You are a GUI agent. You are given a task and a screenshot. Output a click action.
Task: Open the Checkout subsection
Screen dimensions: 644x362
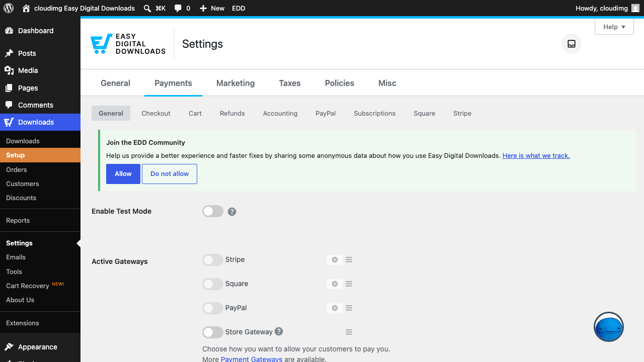[156, 113]
